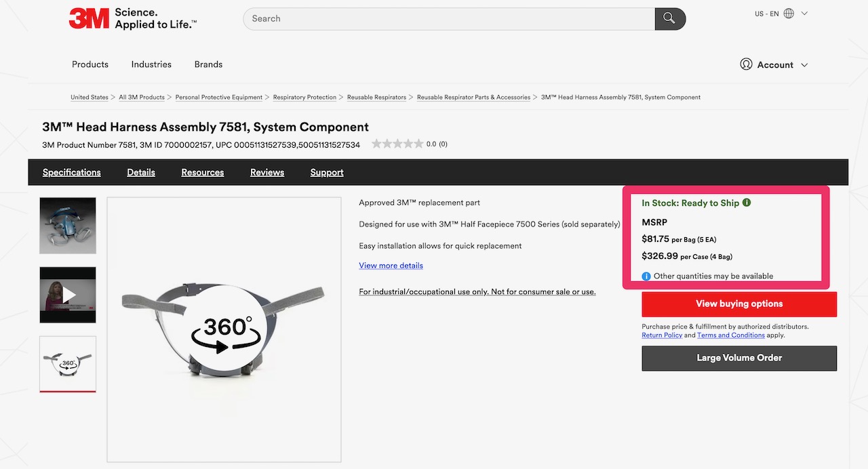Viewport: 868px width, 469px height.
Task: Click the 3M logo
Action: pyautogui.click(x=89, y=18)
